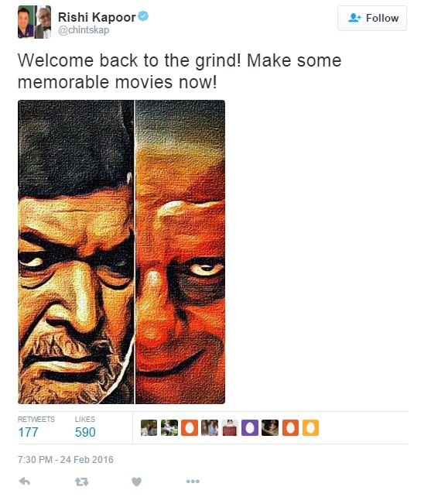Click the reply arrow icon
Screen dimensions: 431x504
click(x=25, y=482)
